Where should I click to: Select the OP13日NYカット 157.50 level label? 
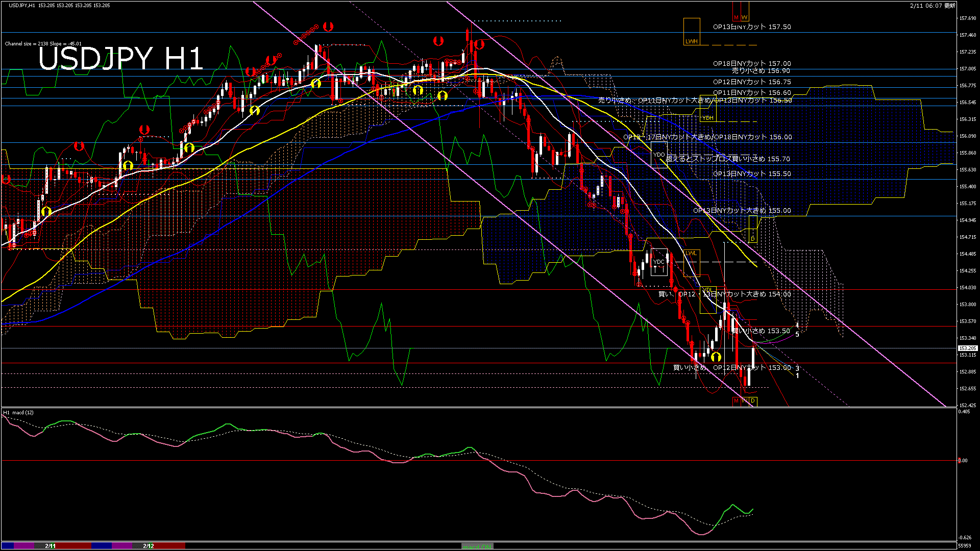pyautogui.click(x=751, y=27)
